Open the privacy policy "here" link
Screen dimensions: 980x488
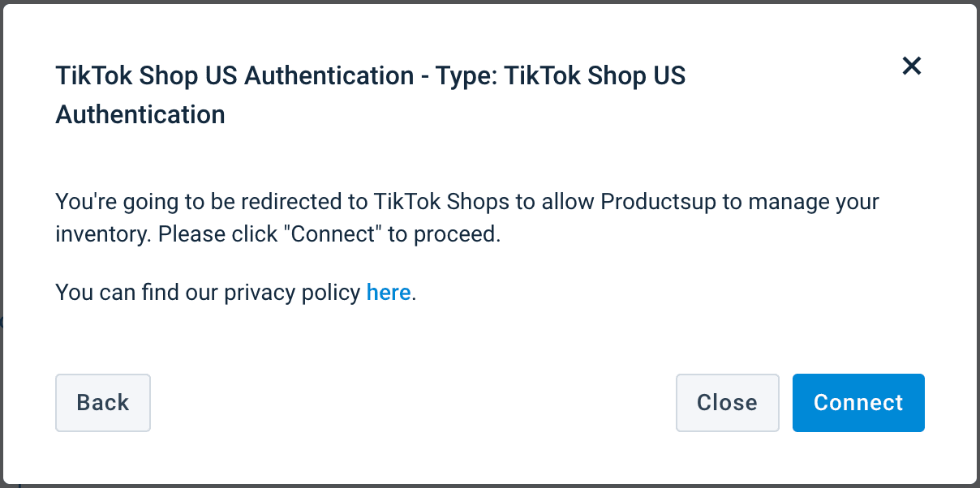click(x=389, y=292)
